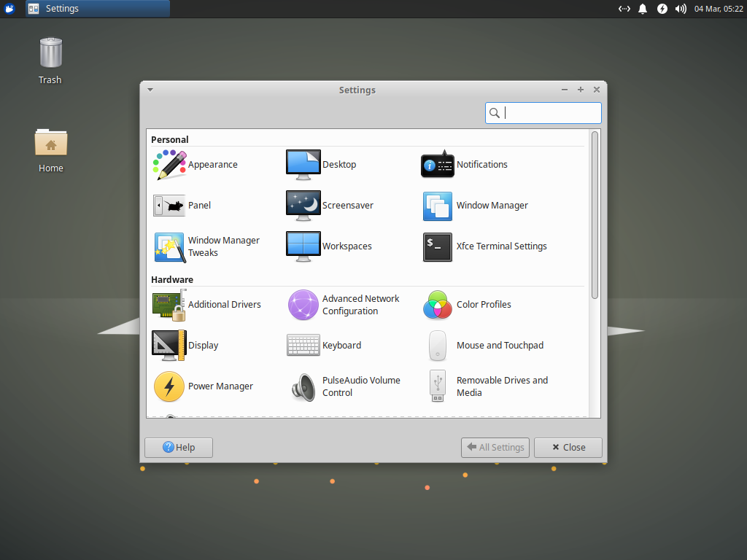Image resolution: width=747 pixels, height=560 pixels.
Task: Open the volume icon in system tray
Action: pos(681,9)
